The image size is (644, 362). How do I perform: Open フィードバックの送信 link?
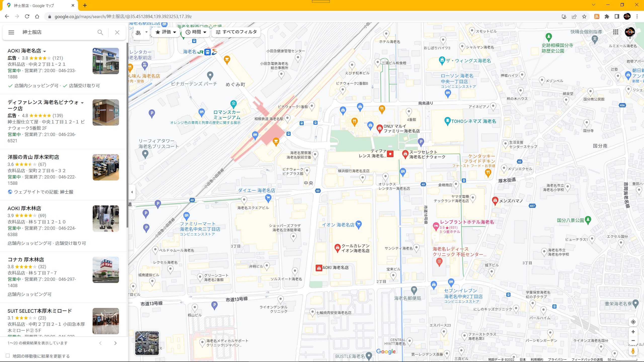(x=587, y=359)
